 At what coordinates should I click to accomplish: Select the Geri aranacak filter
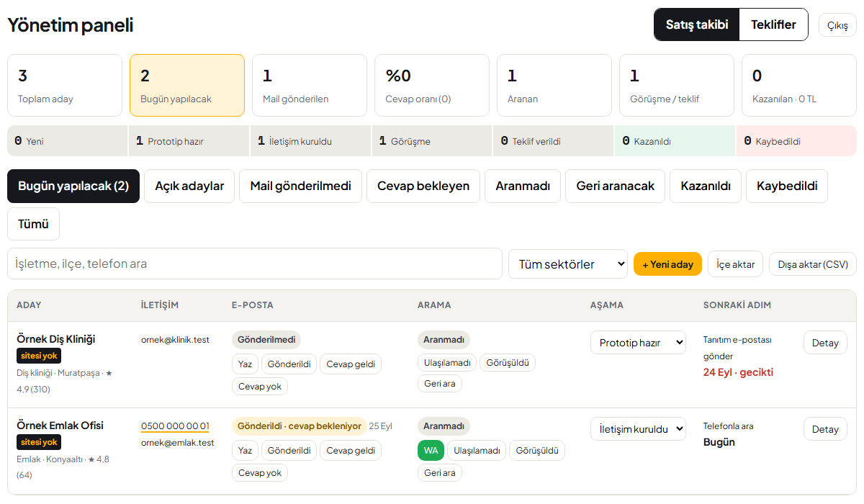(615, 186)
